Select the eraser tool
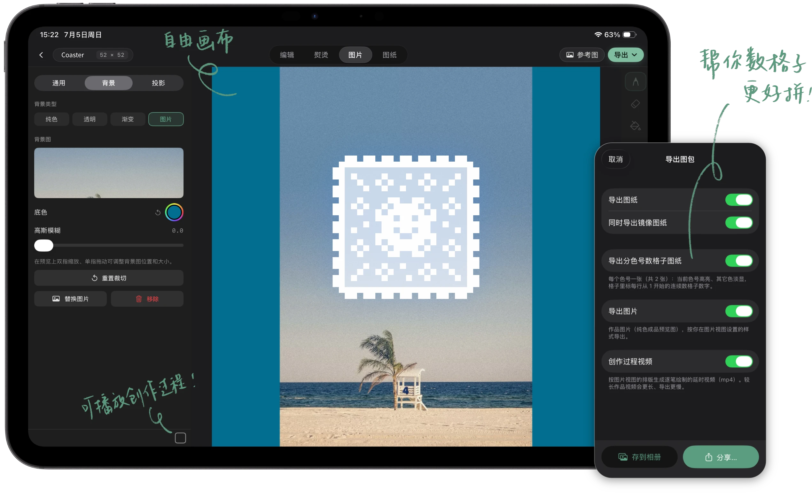The height and width of the screenshot is (504, 812). (635, 104)
